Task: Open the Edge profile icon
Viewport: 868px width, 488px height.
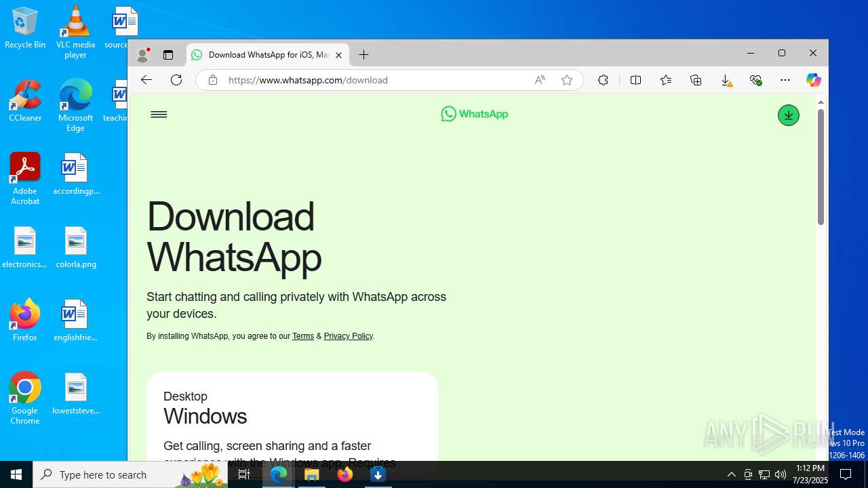Action: click(143, 55)
